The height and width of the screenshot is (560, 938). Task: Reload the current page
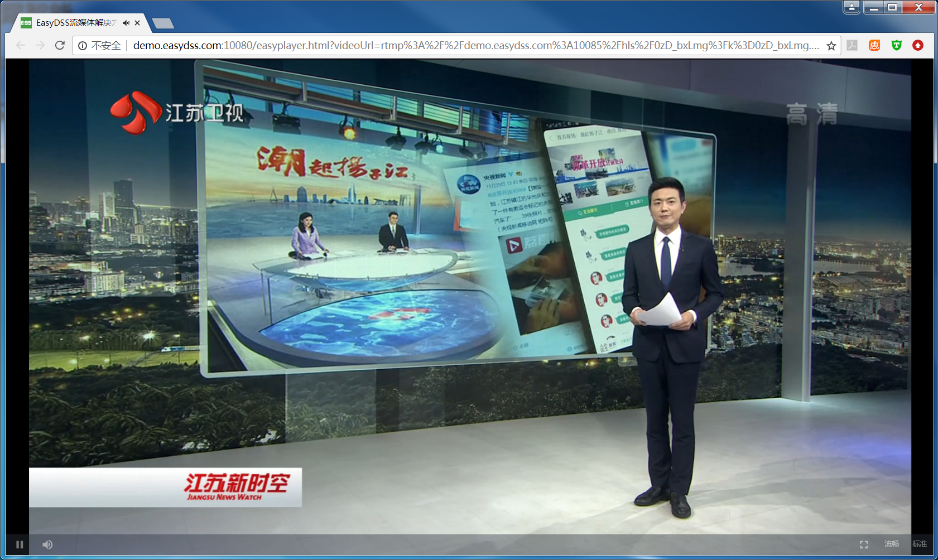60,45
